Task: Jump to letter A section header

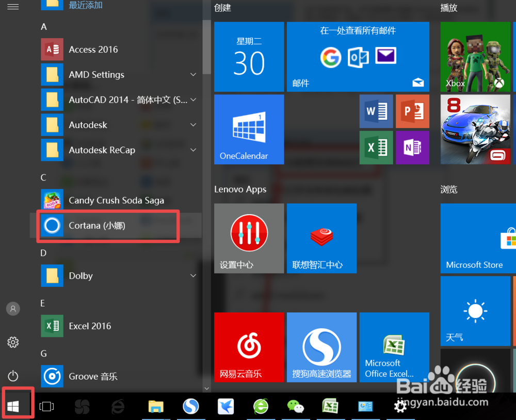Action: point(43,27)
